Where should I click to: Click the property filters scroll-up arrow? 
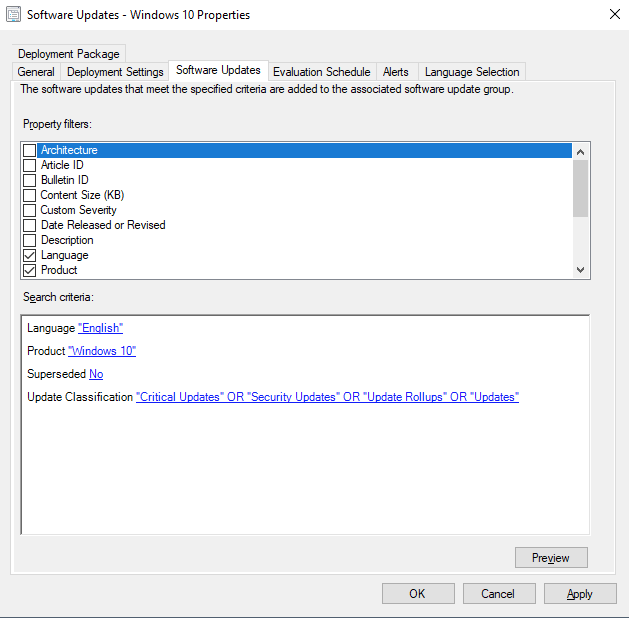click(580, 152)
